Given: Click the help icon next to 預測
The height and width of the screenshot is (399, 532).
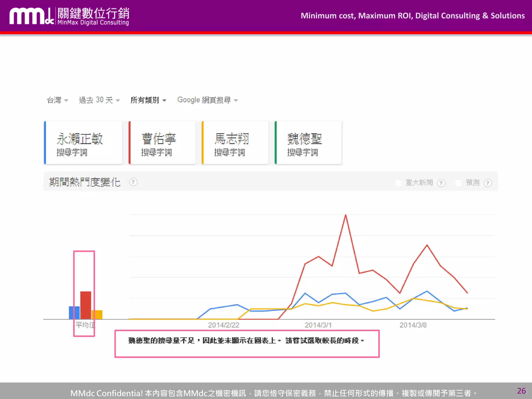Looking at the screenshot, I should pos(488,183).
